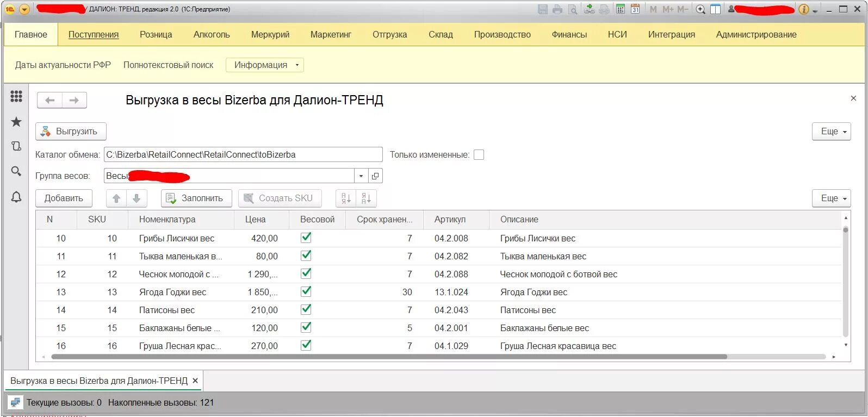Click the open-item icon next to Группа весов
The image size is (868, 417).
[375, 176]
